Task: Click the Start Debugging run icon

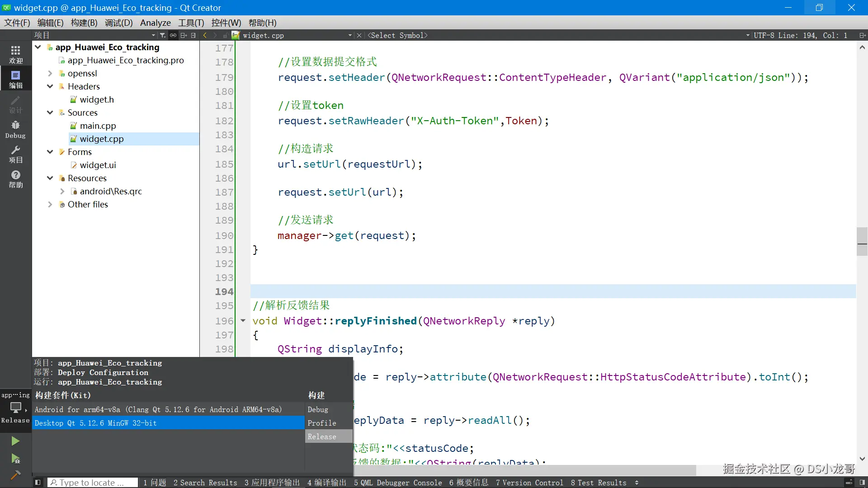Action: (15, 459)
